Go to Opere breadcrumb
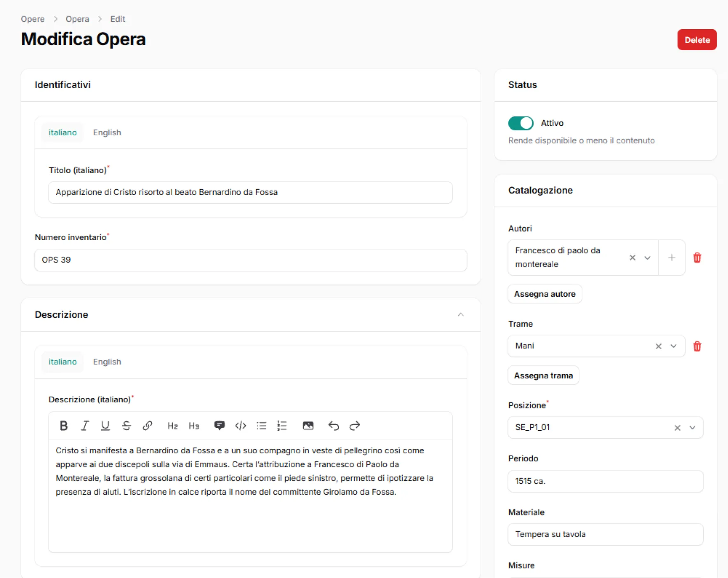 pyautogui.click(x=32, y=19)
